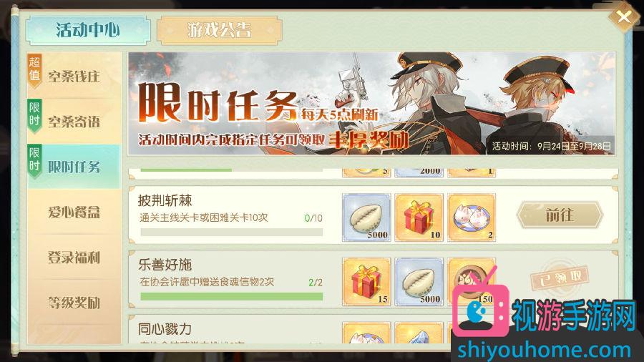Image resolution: width=644 pixels, height=362 pixels.
Task: Switch to the 活动中心 tab
Action: click(x=88, y=30)
